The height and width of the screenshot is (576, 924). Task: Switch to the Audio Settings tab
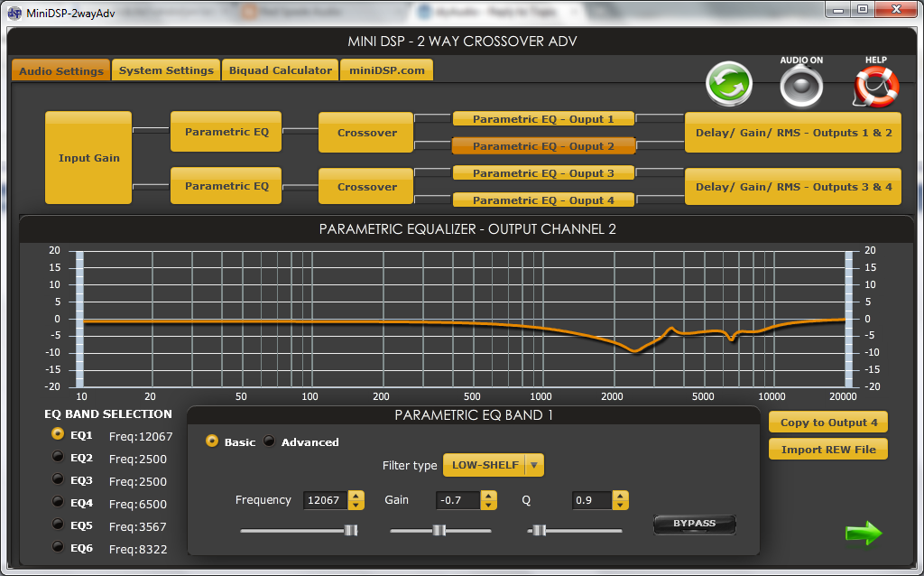click(60, 70)
